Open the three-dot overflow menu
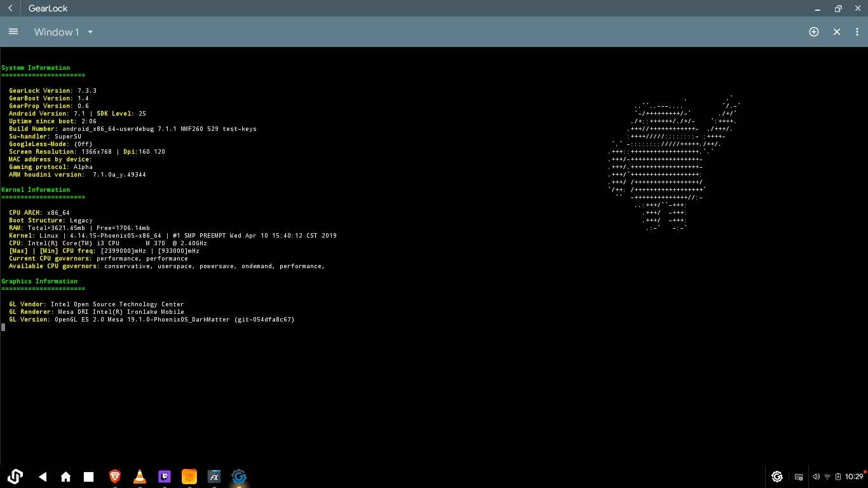 pyautogui.click(x=857, y=32)
